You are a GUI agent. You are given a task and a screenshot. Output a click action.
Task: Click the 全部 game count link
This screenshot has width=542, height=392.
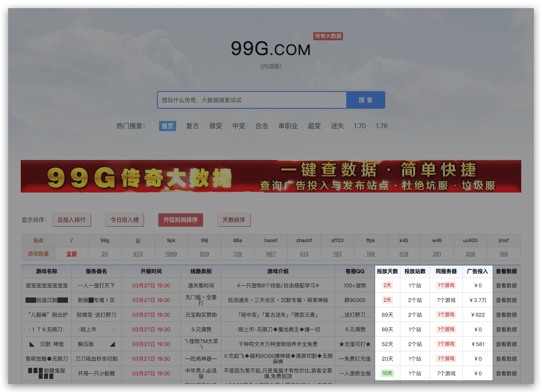[72, 254]
